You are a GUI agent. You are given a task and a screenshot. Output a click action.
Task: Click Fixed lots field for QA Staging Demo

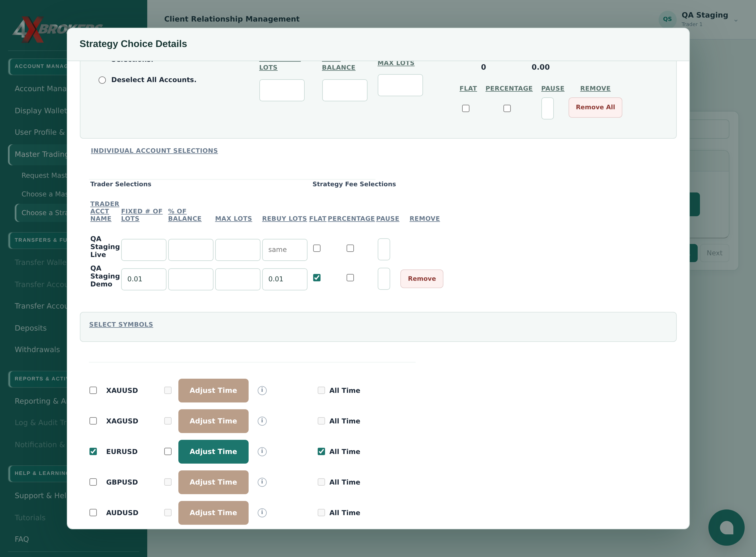tap(144, 279)
